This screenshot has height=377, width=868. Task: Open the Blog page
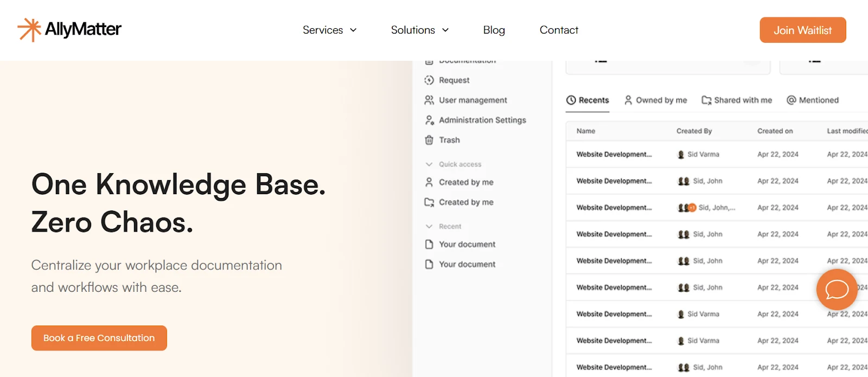pyautogui.click(x=494, y=30)
